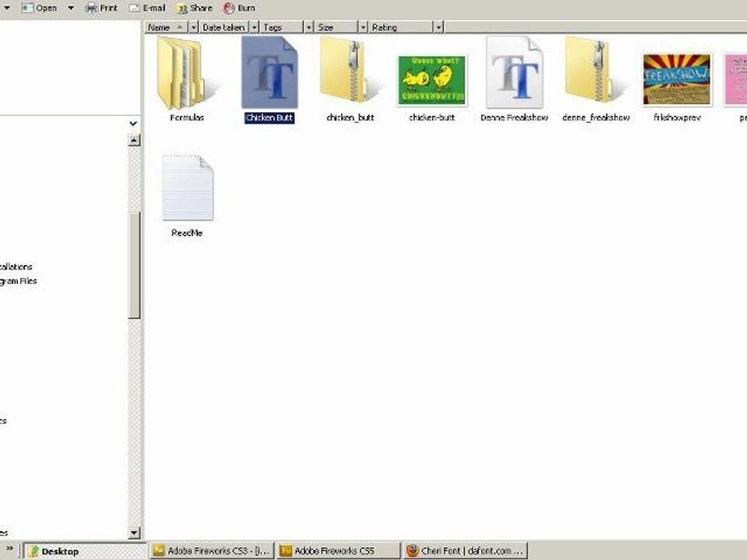Click the folder tree scroll-up arrow
The image size is (747, 560).
[135, 140]
